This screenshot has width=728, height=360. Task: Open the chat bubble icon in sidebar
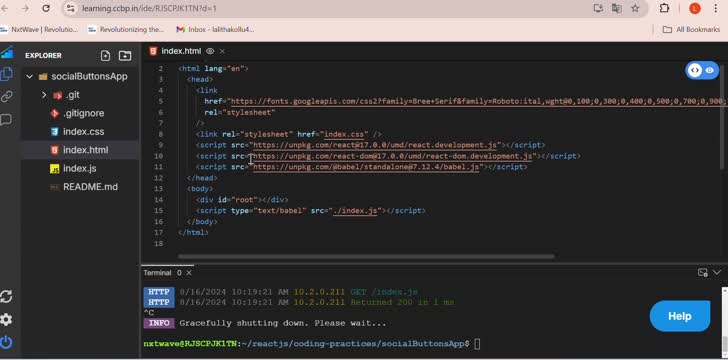(6, 120)
